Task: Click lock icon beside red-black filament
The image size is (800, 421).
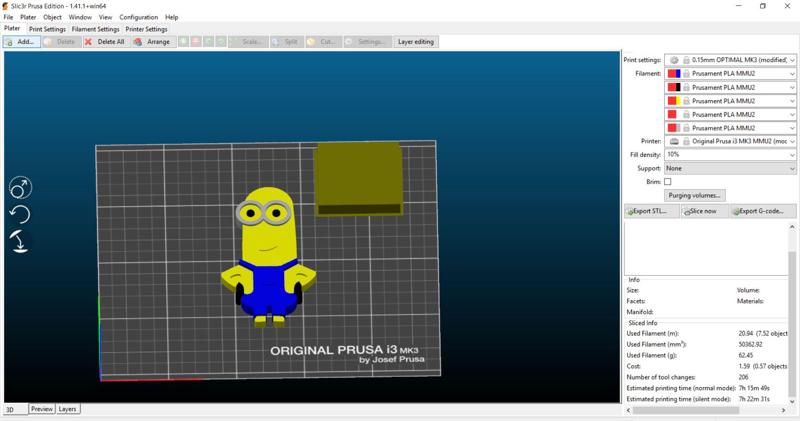Action: [686, 87]
